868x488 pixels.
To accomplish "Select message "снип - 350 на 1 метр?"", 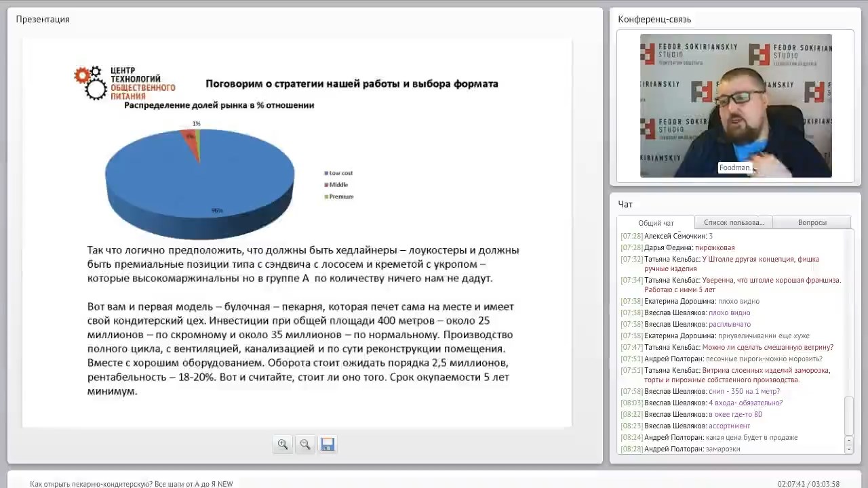I will pos(744,391).
